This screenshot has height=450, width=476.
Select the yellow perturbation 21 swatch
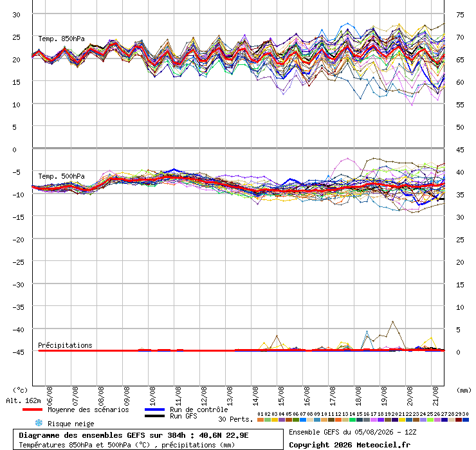[401, 420]
